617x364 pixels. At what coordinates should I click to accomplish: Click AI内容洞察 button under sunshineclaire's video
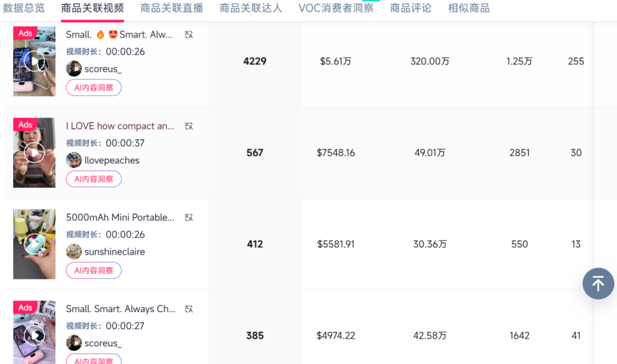(x=93, y=270)
